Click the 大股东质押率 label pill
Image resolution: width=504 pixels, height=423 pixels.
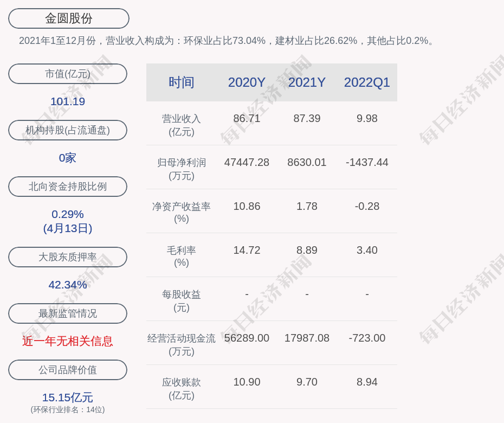[68, 257]
